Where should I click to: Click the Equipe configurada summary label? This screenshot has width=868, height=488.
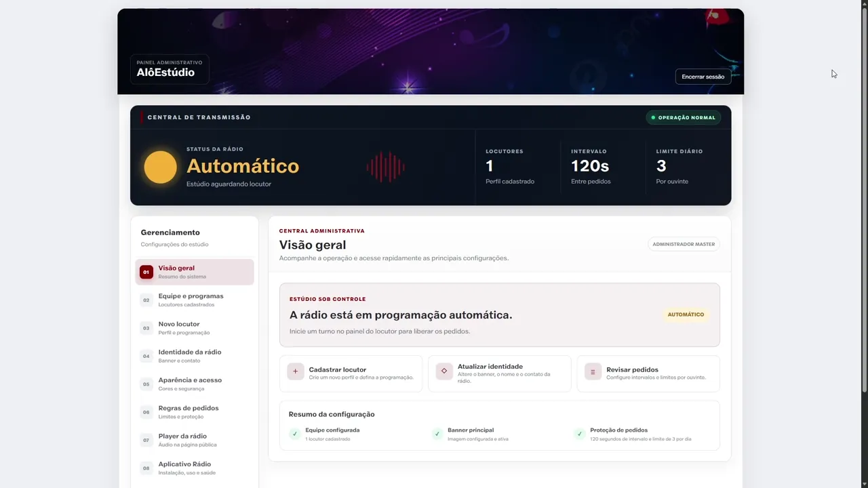click(332, 430)
